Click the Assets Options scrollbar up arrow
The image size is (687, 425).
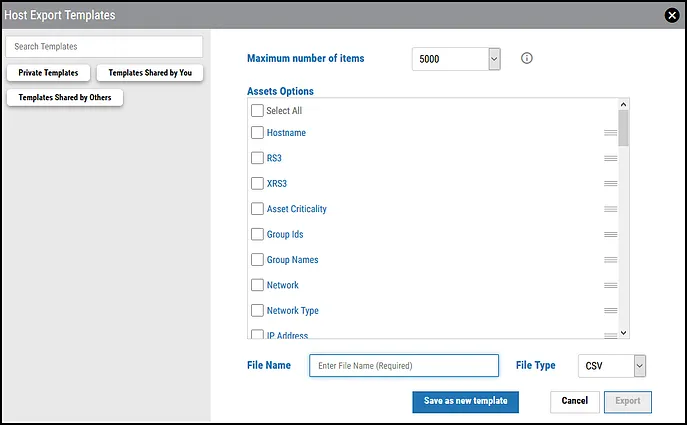623,104
